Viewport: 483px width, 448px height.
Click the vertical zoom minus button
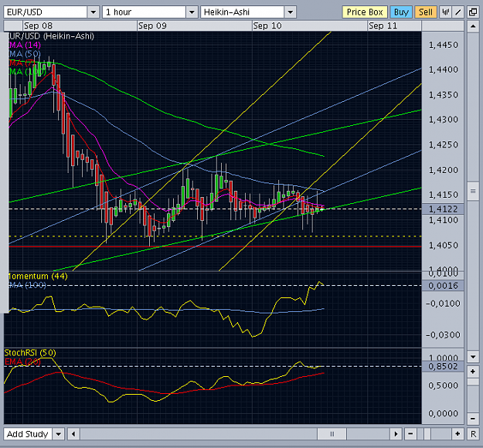click(x=473, y=419)
